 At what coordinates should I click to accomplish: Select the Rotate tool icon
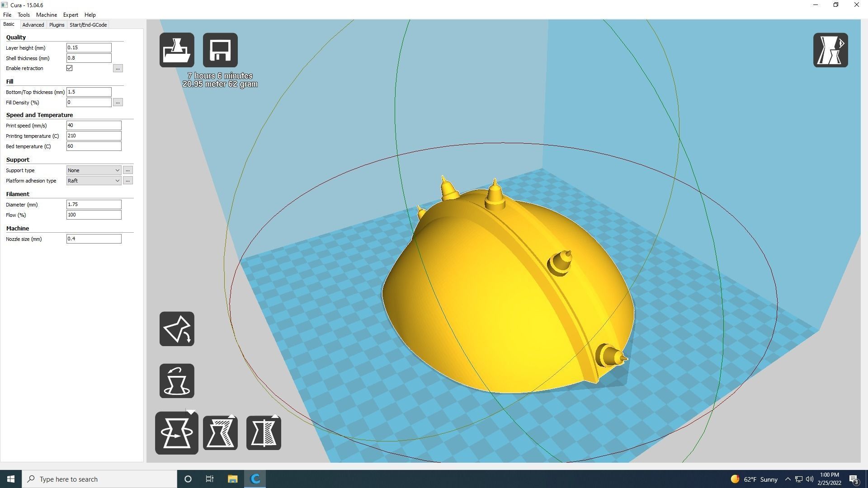tap(177, 433)
